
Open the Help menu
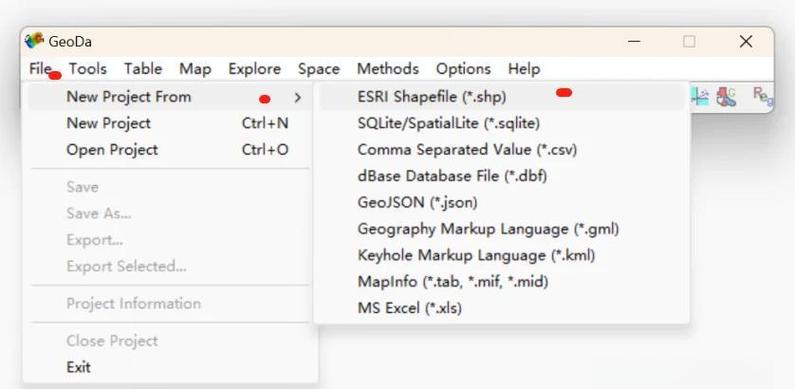pyautogui.click(x=524, y=69)
